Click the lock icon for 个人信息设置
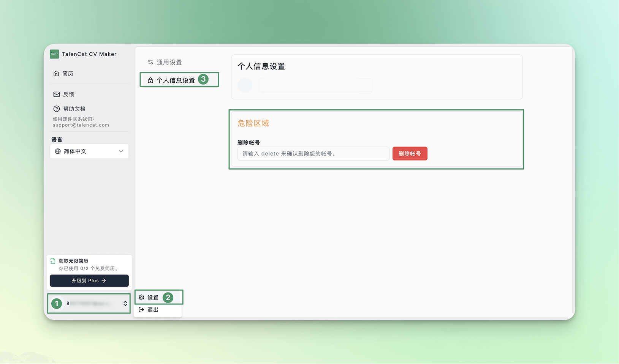This screenshot has width=619, height=364. pos(150,80)
